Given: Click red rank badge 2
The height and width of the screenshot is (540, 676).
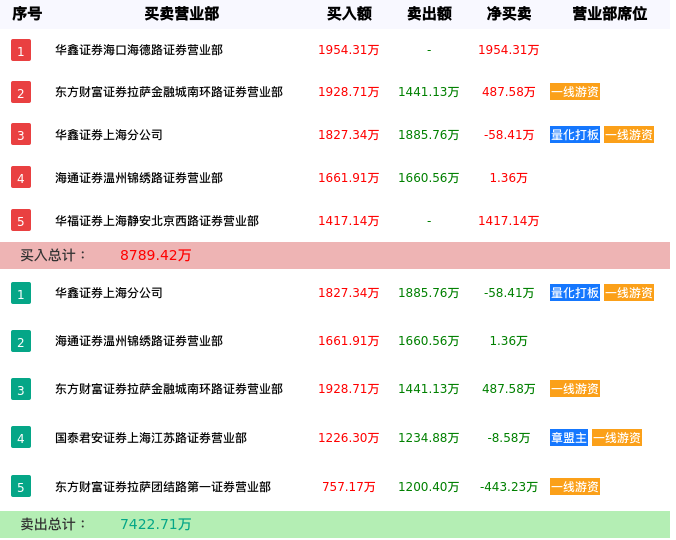Looking at the screenshot, I should pos(21,92).
